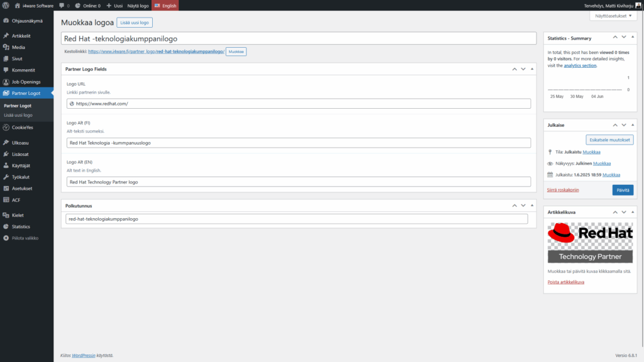This screenshot has height=362, width=644.
Task: Click the Red Hat featured image thumbnail
Action: pyautogui.click(x=590, y=243)
